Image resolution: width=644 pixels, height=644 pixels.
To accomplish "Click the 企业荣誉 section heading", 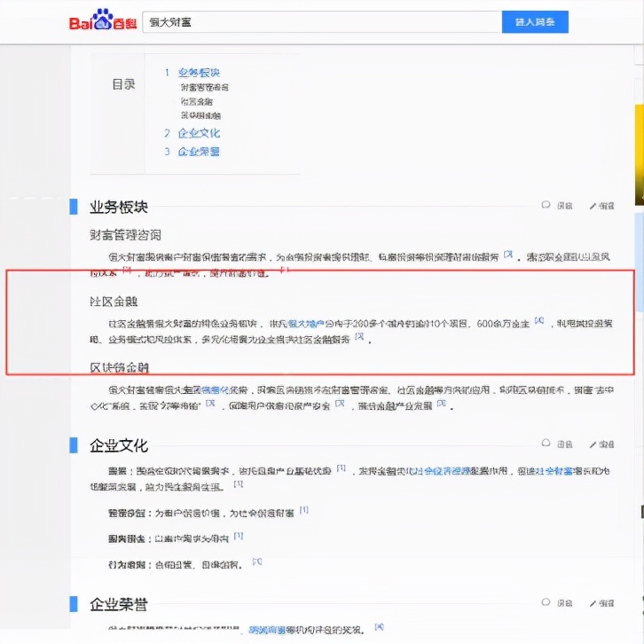I will [x=119, y=604].
